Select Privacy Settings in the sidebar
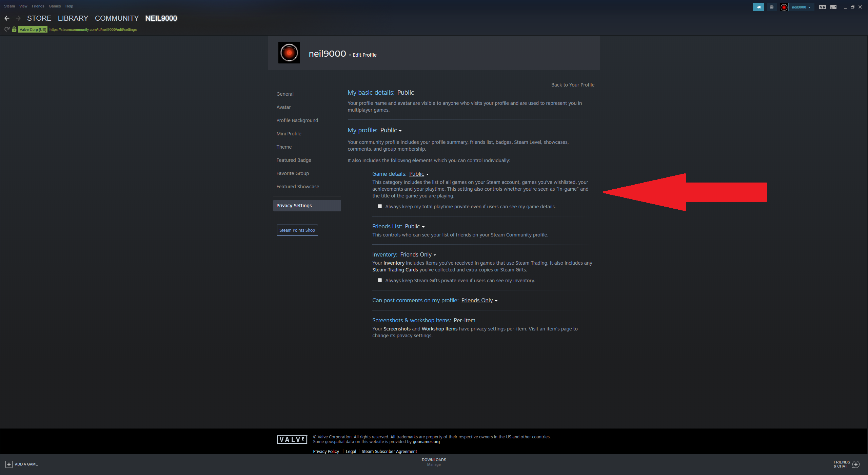868x475 pixels. 307,206
